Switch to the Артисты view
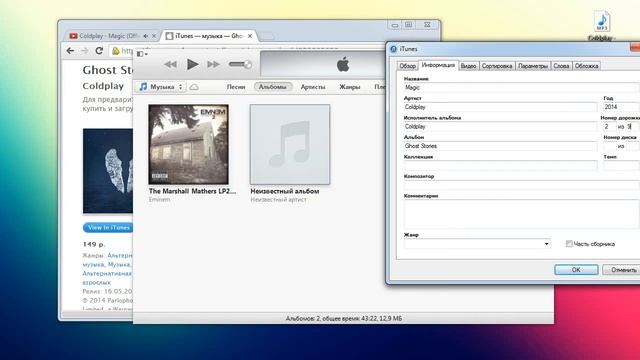The image size is (640, 360). pos(313,87)
